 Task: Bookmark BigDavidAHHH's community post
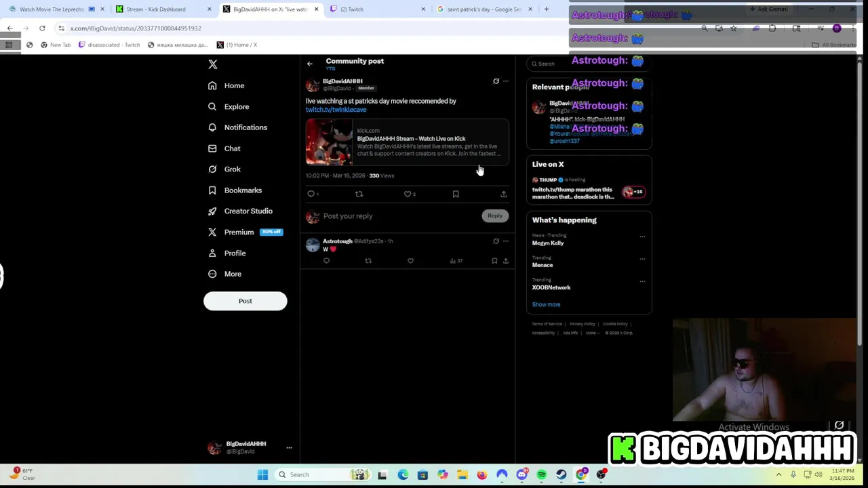456,194
